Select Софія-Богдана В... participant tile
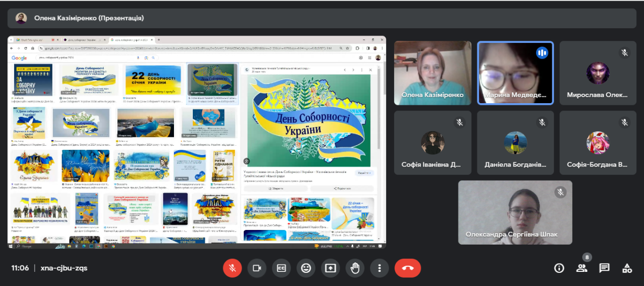Image resolution: width=644 pixels, height=286 pixels. click(x=598, y=142)
